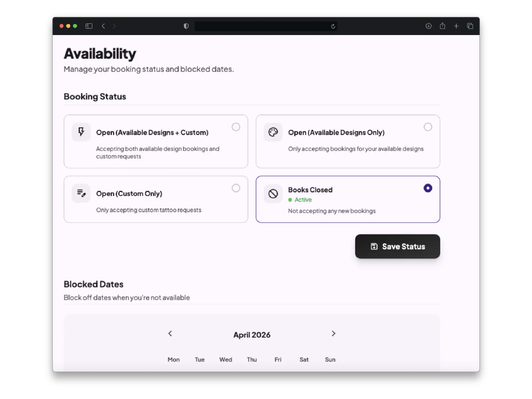Click the Sat column header

click(304, 359)
